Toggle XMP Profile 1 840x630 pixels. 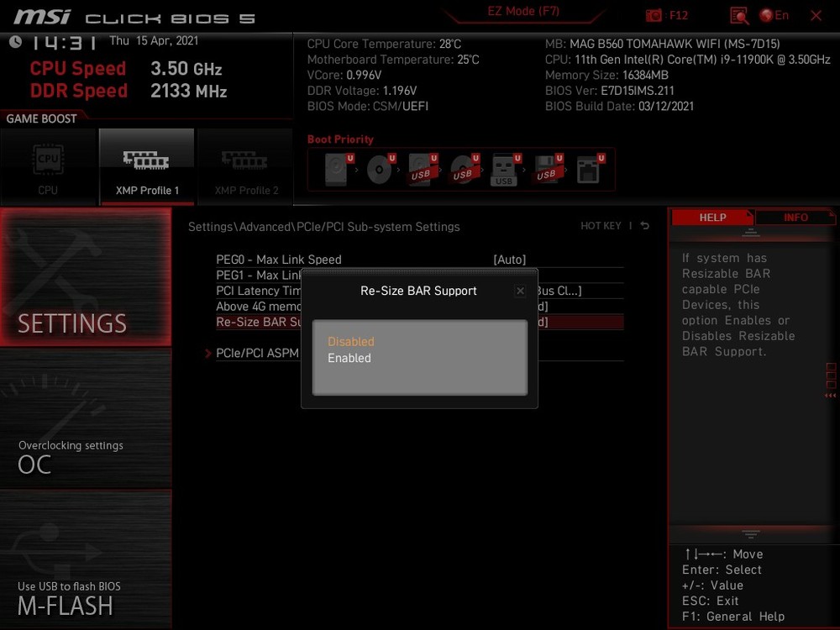pyautogui.click(x=147, y=166)
